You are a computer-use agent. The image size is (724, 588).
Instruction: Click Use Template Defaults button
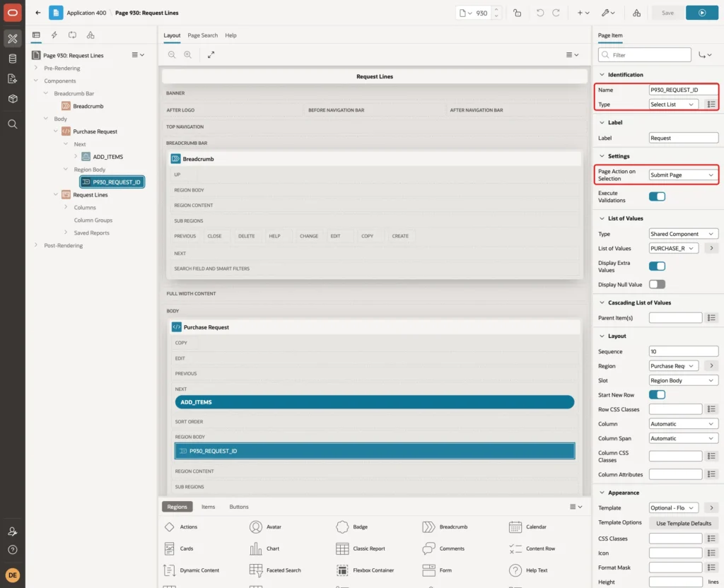click(x=684, y=524)
